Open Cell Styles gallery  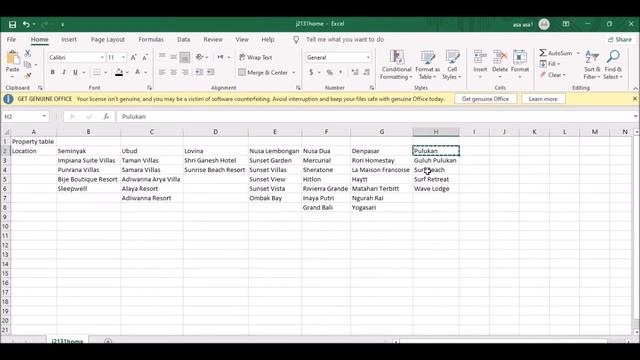click(452, 64)
